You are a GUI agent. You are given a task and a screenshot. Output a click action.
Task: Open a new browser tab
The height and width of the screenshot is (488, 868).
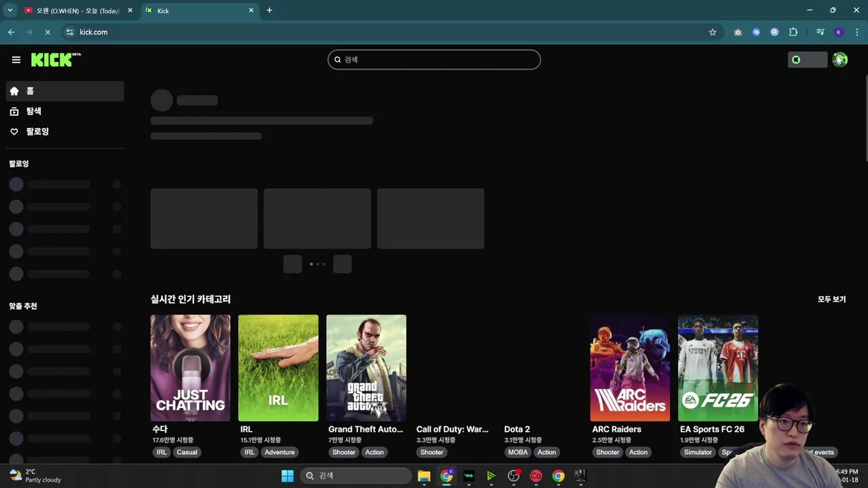[x=269, y=10]
